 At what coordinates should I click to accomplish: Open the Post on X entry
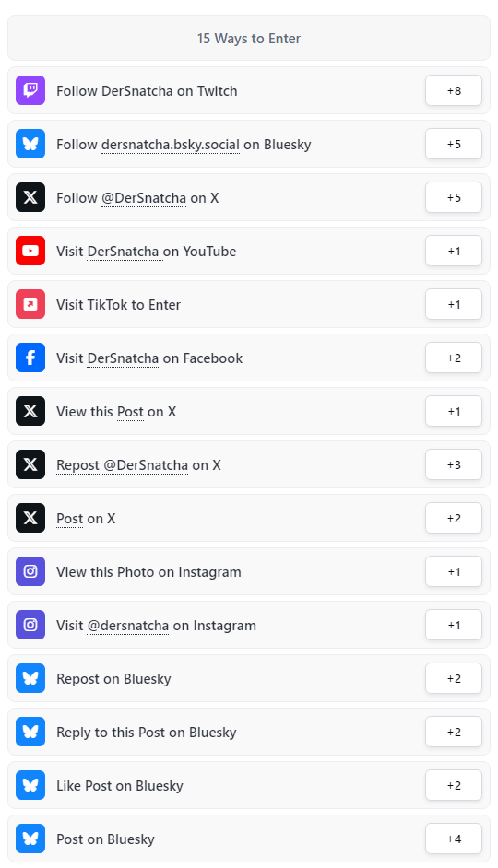(x=249, y=518)
